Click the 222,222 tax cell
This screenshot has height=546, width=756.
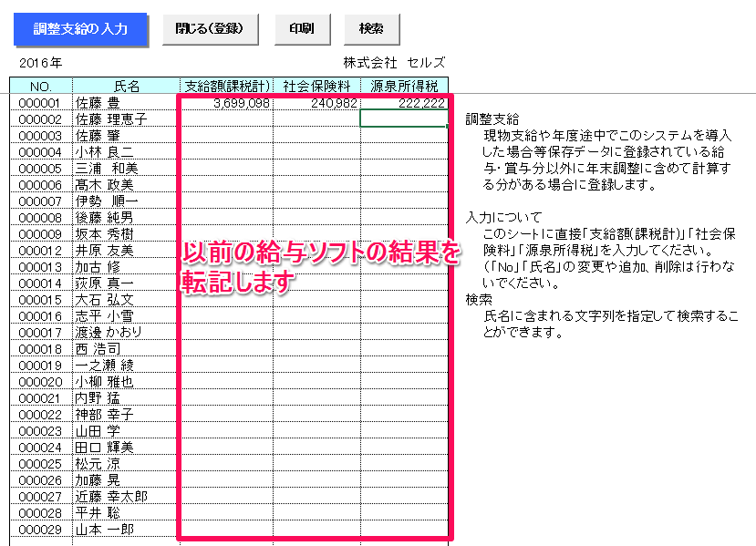click(x=404, y=103)
